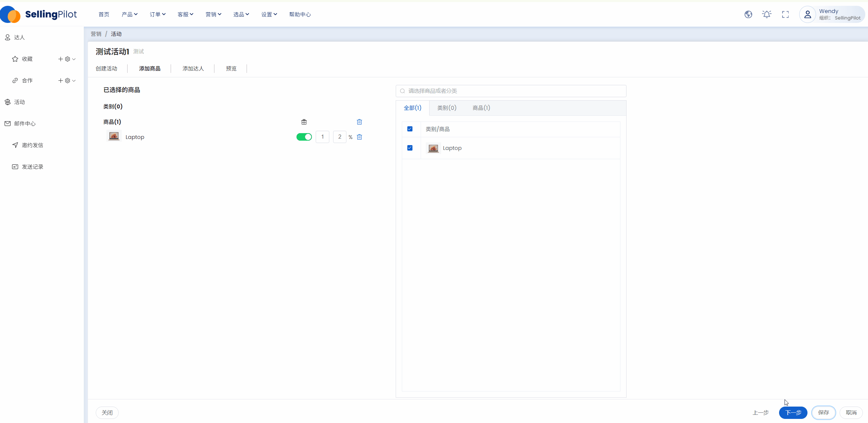This screenshot has width=868, height=423.
Task: Expand the 产品 dropdown menu
Action: (x=129, y=14)
